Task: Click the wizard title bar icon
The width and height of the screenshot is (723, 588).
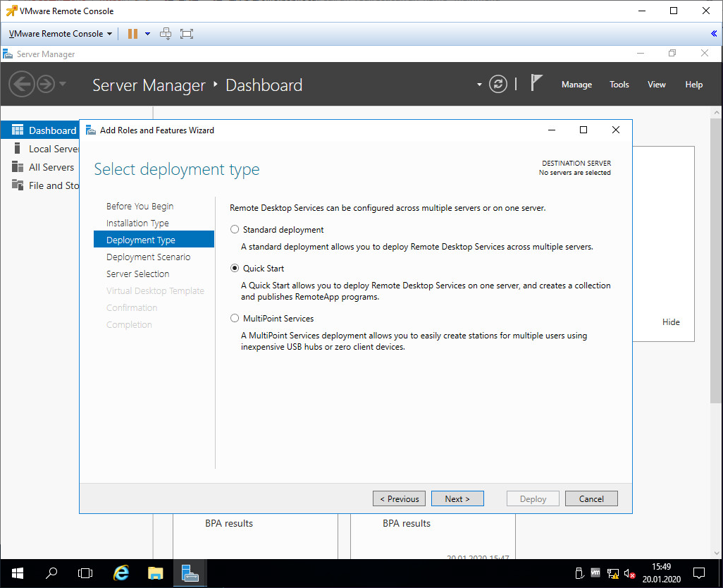Action: coord(91,130)
